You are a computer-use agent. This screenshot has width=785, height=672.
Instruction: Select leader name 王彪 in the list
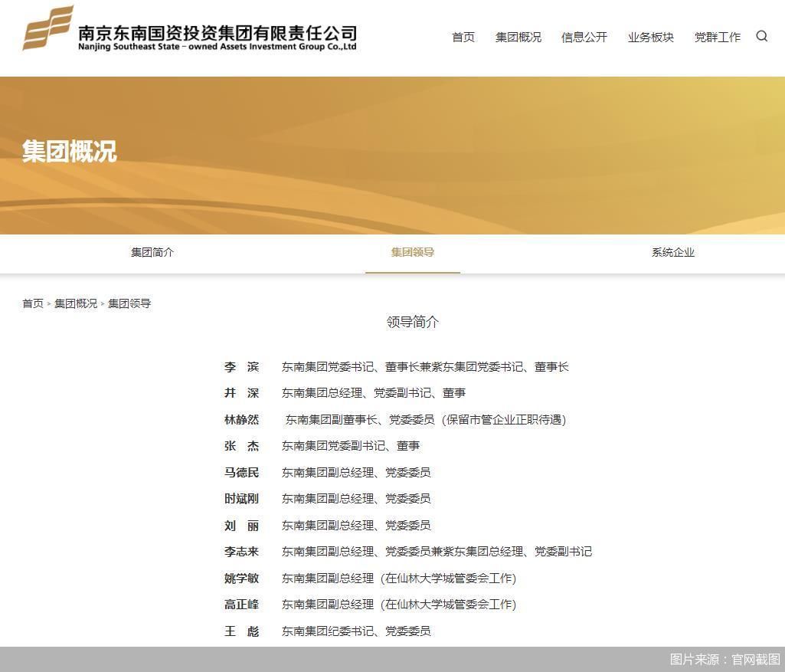(242, 631)
